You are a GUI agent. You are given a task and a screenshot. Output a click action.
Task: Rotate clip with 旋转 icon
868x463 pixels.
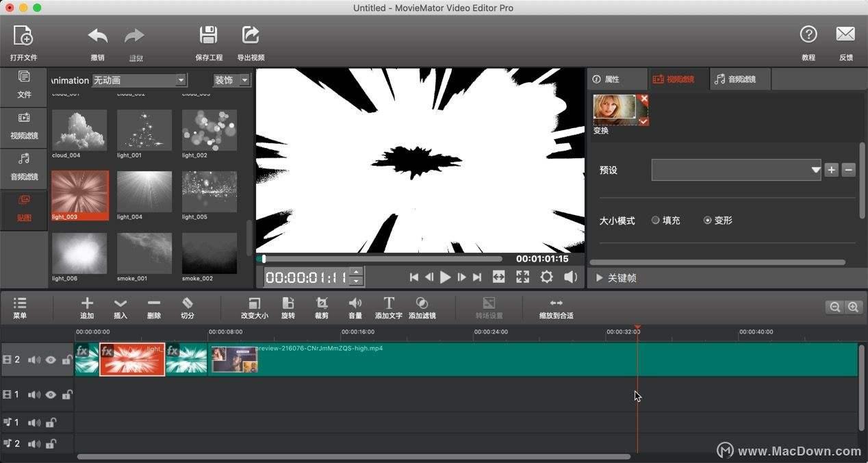(288, 303)
